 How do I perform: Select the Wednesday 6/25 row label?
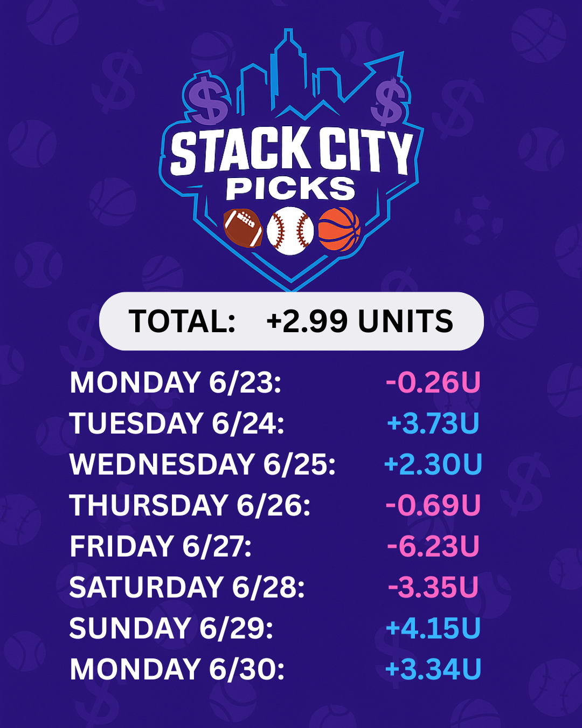coord(203,464)
